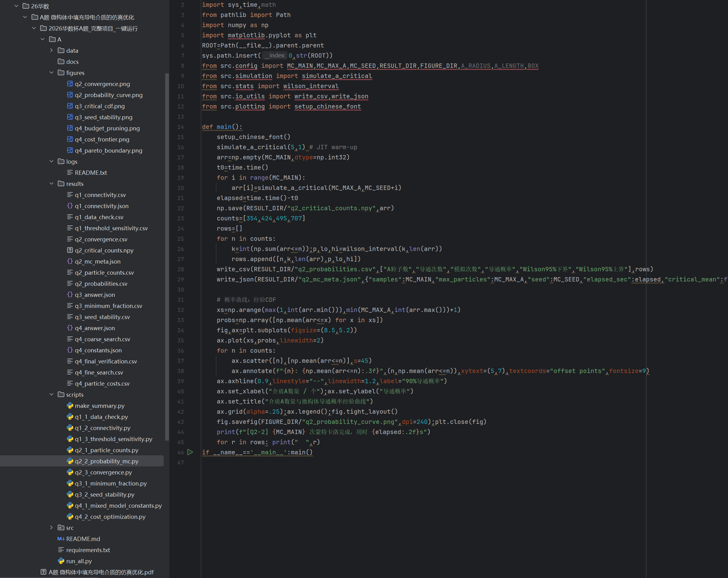Click the Python icon of make_summary.py

click(x=70, y=405)
